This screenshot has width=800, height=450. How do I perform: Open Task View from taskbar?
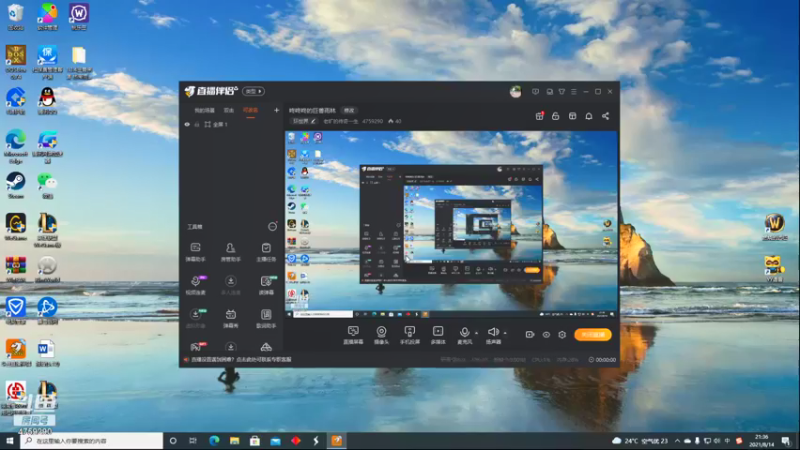click(193, 441)
